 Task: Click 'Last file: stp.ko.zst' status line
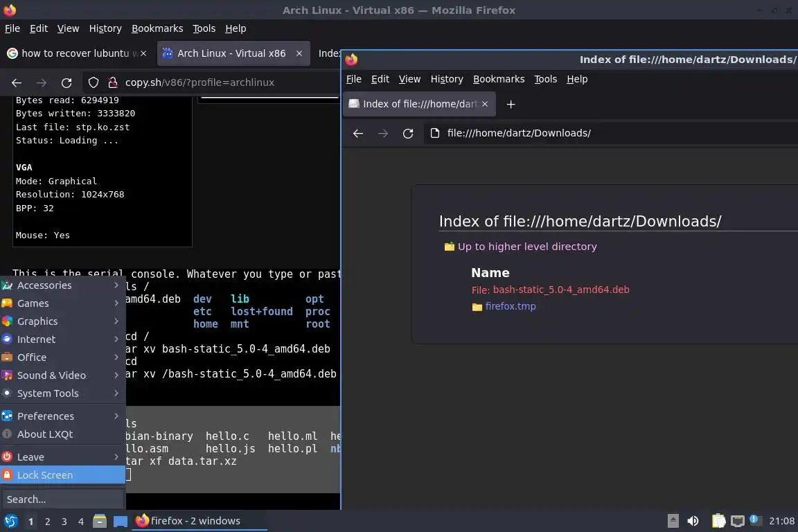72,127
